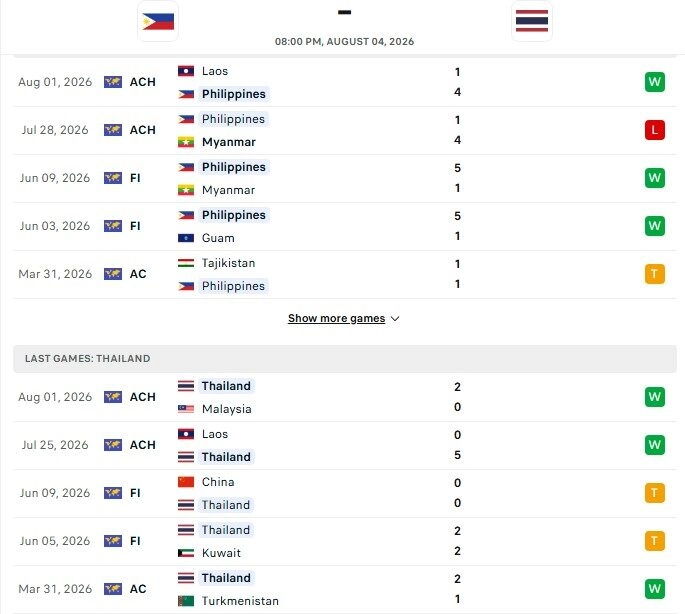
Task: Click the orange T badge for Tajikistan match
Action: (654, 274)
